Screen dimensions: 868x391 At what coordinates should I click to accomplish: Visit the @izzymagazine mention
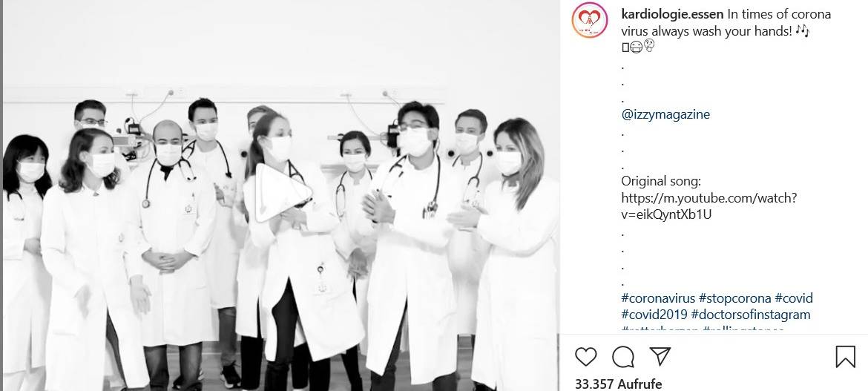pyautogui.click(x=665, y=114)
